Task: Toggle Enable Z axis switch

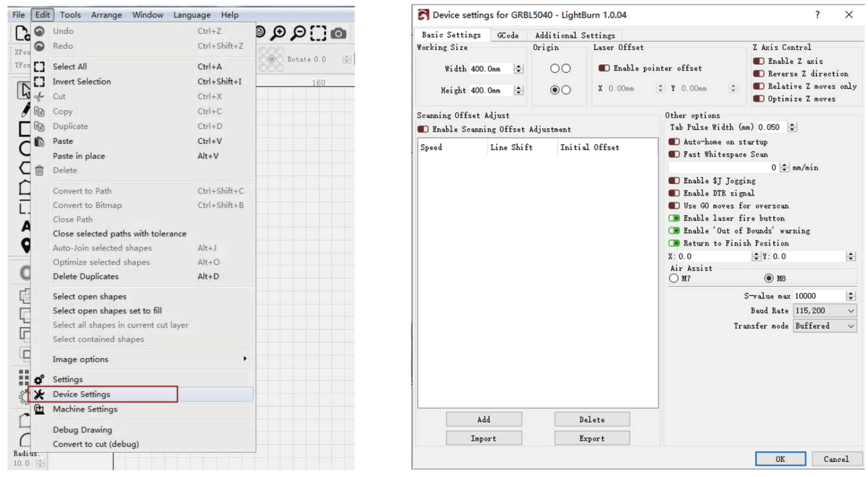Action: pyautogui.click(x=758, y=61)
